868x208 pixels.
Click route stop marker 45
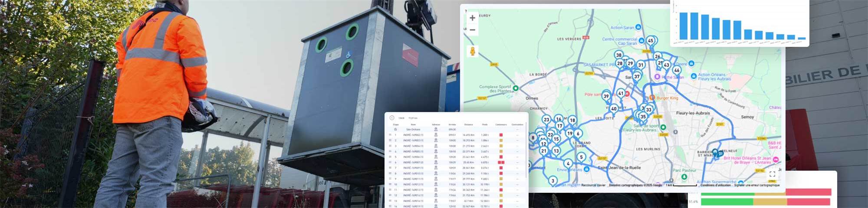pos(650,40)
